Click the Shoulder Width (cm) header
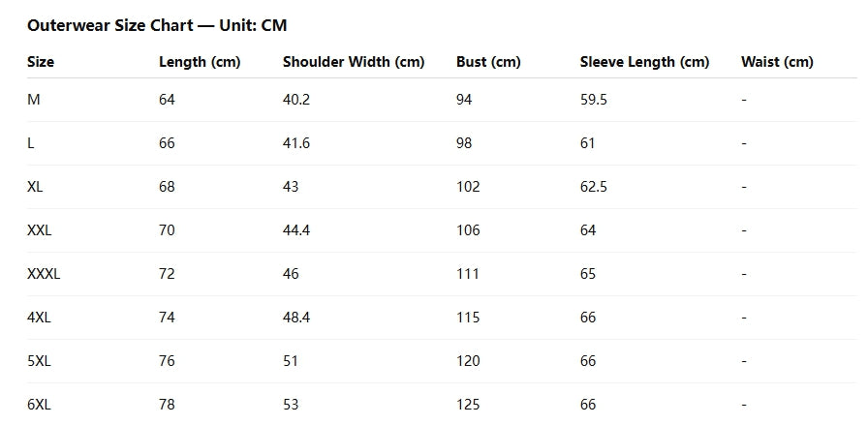This screenshot has width=868, height=425. point(354,62)
